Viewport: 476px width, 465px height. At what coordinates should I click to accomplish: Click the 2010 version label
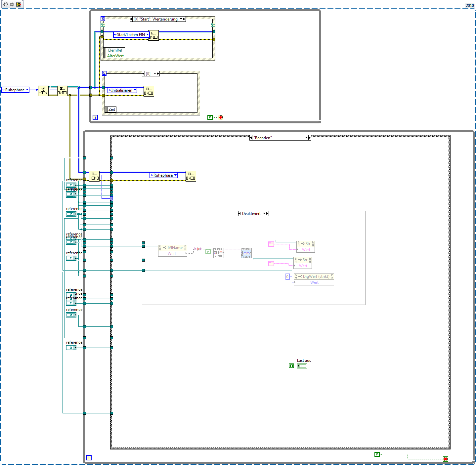[470, 5]
